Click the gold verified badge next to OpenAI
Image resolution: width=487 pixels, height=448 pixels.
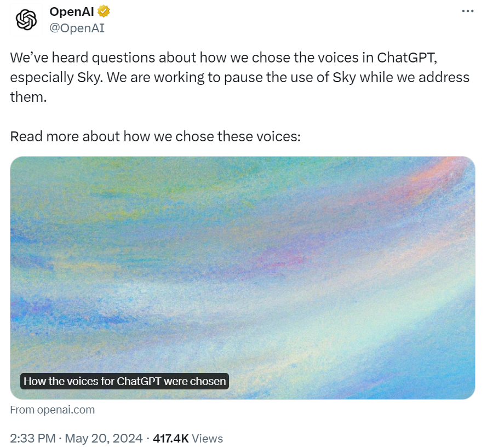(104, 10)
